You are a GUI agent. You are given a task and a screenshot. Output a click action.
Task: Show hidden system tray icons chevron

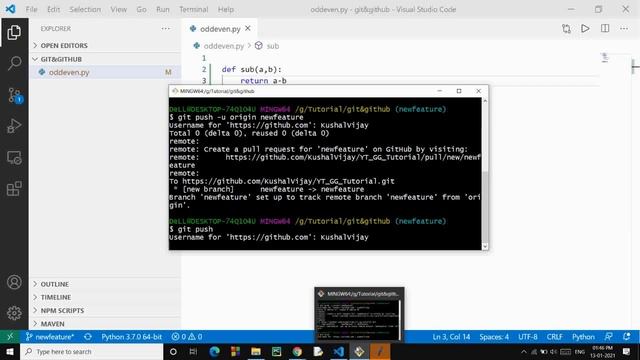coord(524,351)
